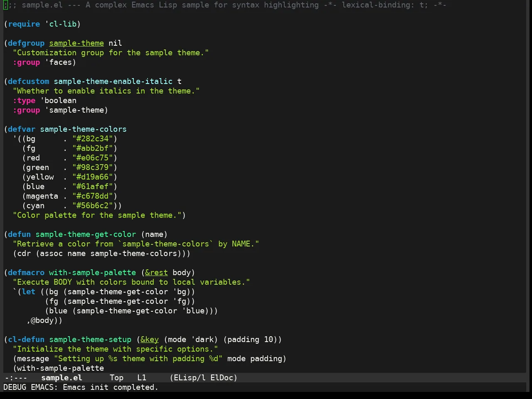The image size is (532, 399).
Task: Click the ELisp/l major mode indicator
Action: pyautogui.click(x=187, y=378)
